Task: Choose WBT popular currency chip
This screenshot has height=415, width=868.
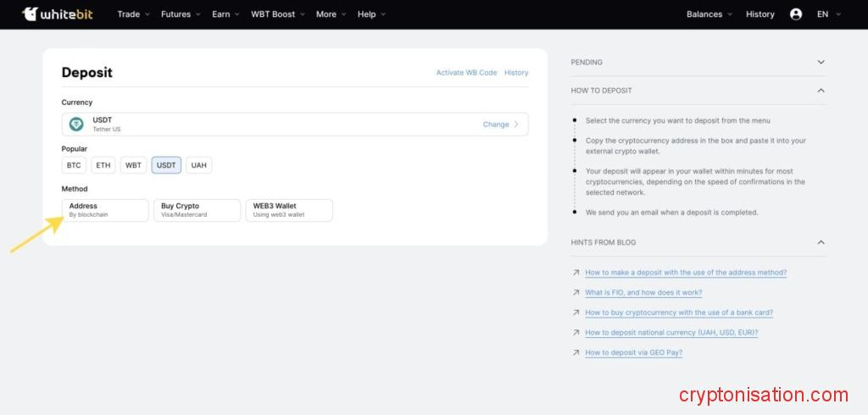Action: 133,165
